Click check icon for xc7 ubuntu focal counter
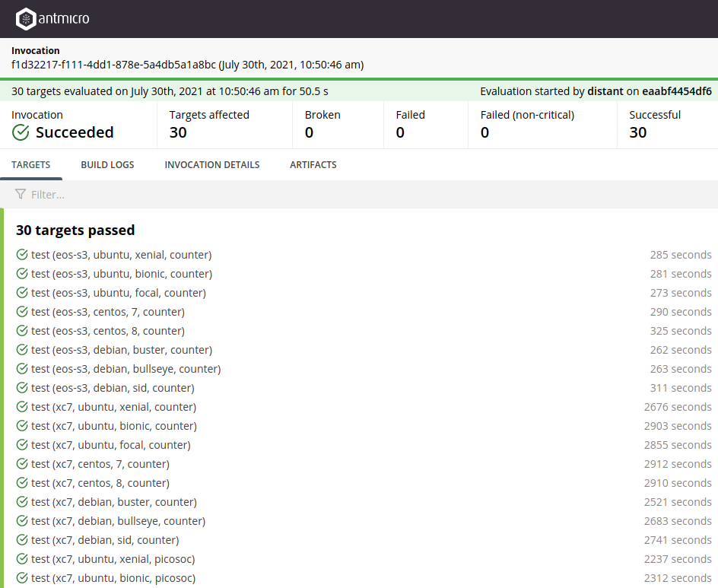The width and height of the screenshot is (718, 588). pos(22,445)
